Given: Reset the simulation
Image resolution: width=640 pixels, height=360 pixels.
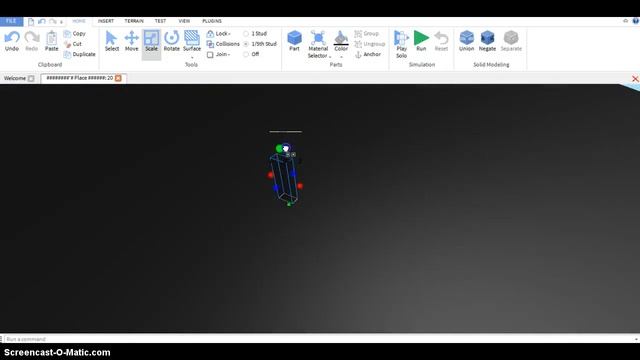Looking at the screenshot, I should tap(441, 41).
